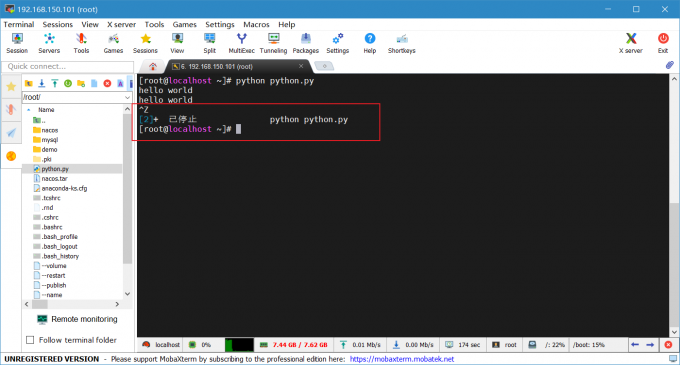
Task: Click the file list vertical scrollbar
Action: tap(127, 186)
